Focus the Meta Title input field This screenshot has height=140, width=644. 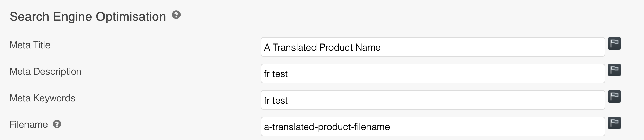point(432,47)
